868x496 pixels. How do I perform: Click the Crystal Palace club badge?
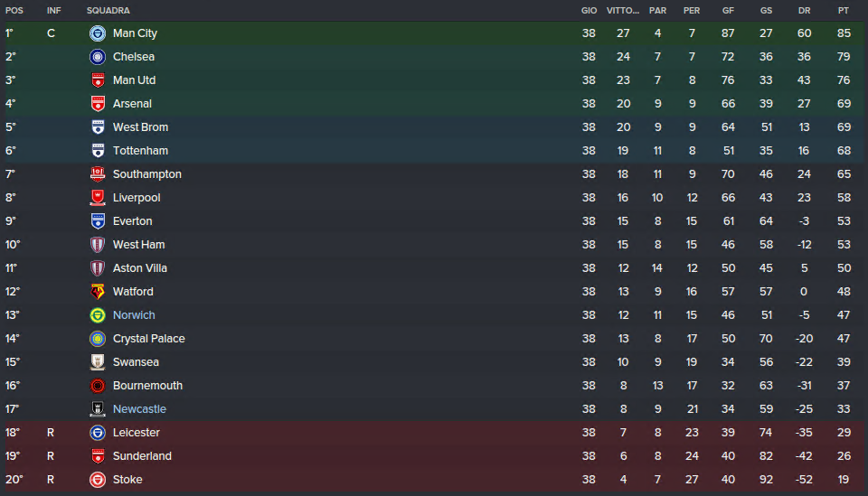pyautogui.click(x=98, y=339)
